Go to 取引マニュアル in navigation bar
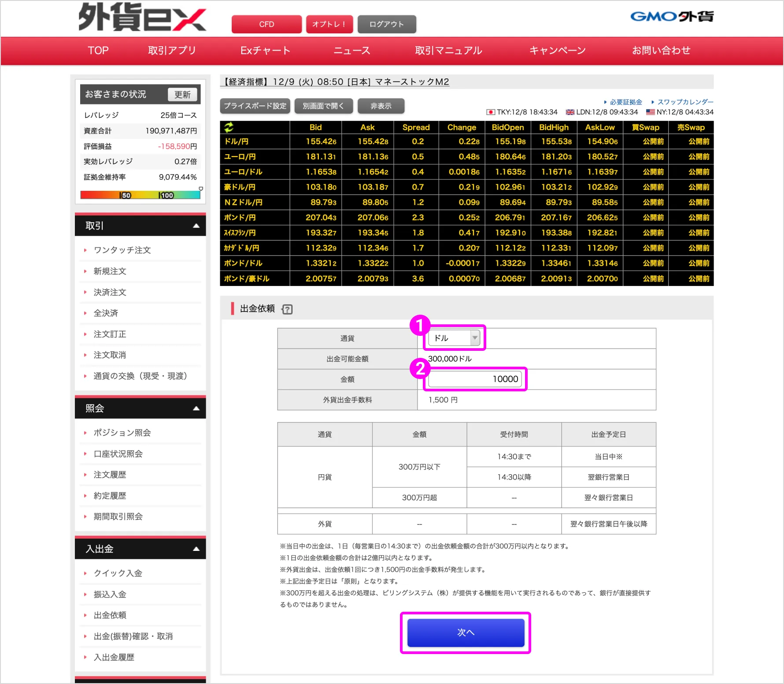 (x=448, y=51)
